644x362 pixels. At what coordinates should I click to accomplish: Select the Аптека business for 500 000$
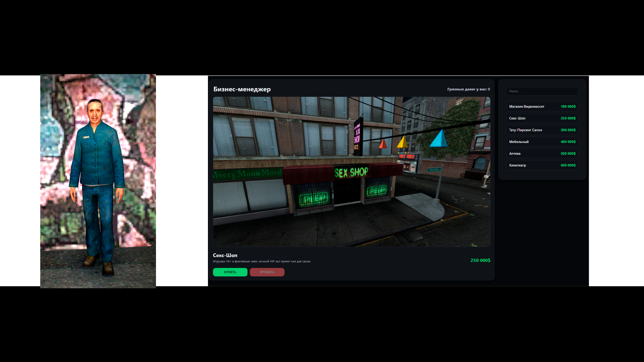coord(542,154)
